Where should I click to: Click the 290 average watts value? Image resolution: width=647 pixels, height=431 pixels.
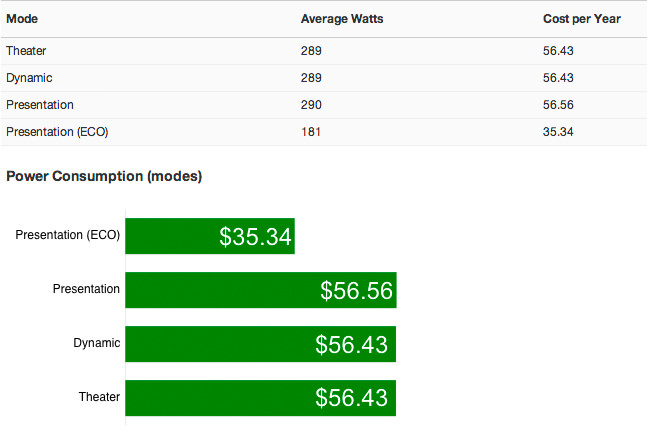point(311,104)
